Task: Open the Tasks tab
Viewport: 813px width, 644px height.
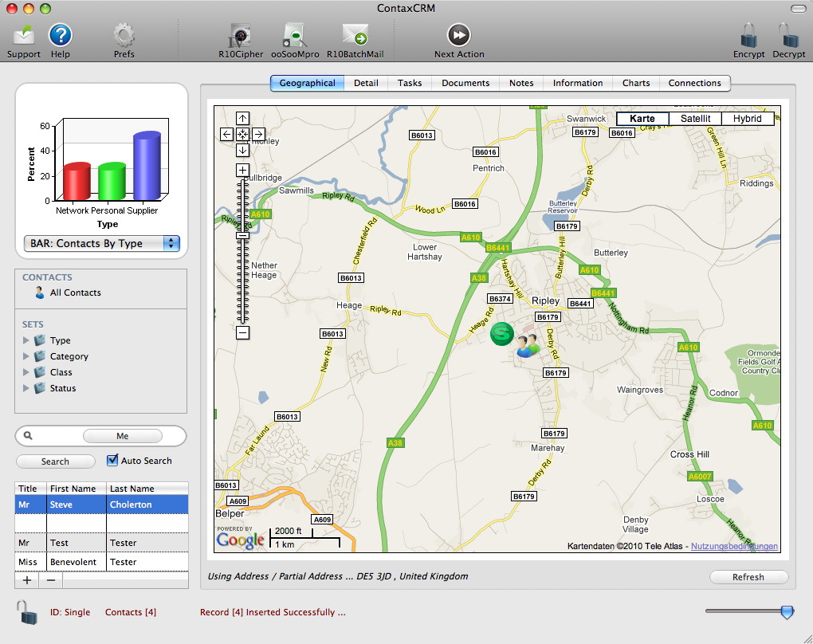Action: (410, 83)
